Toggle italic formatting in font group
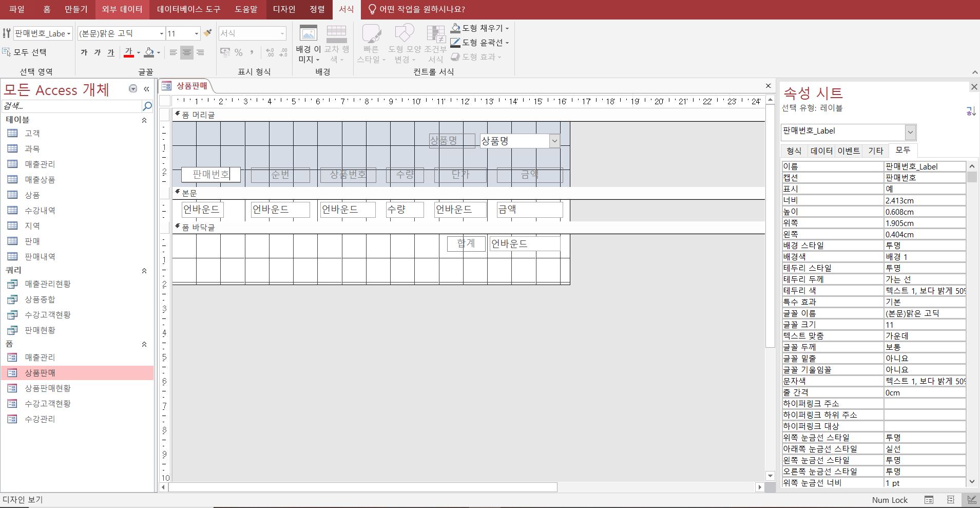 (x=98, y=52)
